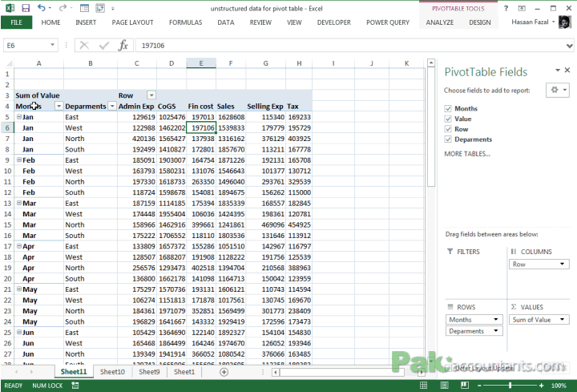Click the green FILE button
Viewport: 577px width, 392px height.
pyautogui.click(x=16, y=22)
